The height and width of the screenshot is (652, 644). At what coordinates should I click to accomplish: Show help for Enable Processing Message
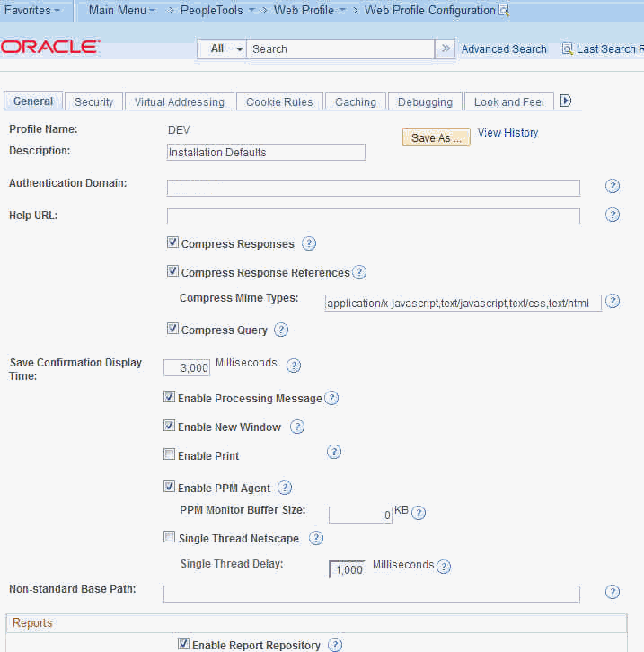(331, 398)
